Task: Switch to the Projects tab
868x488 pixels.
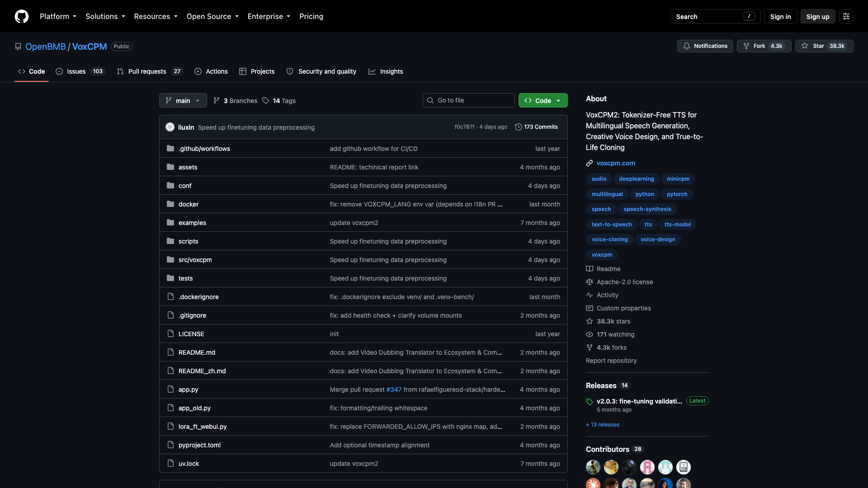Action: (x=257, y=71)
